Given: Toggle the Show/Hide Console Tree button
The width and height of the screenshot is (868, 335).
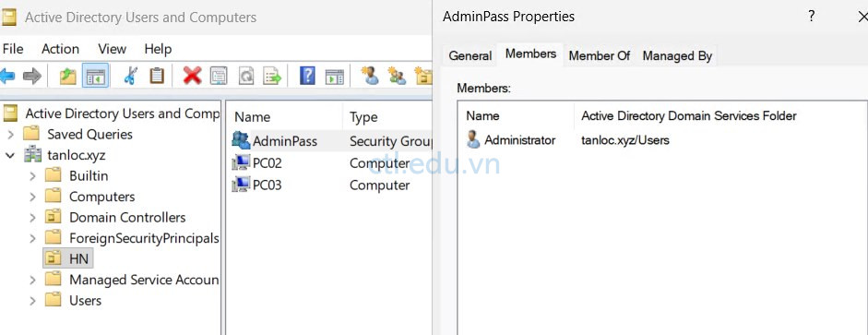Looking at the screenshot, I should click(x=95, y=76).
